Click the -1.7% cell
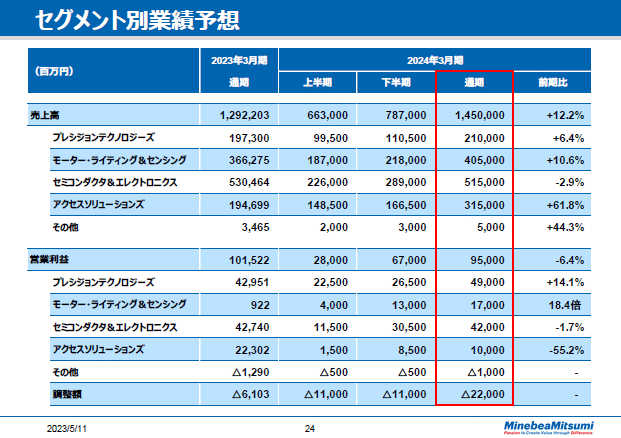The height and width of the screenshot is (438, 621). (x=570, y=328)
